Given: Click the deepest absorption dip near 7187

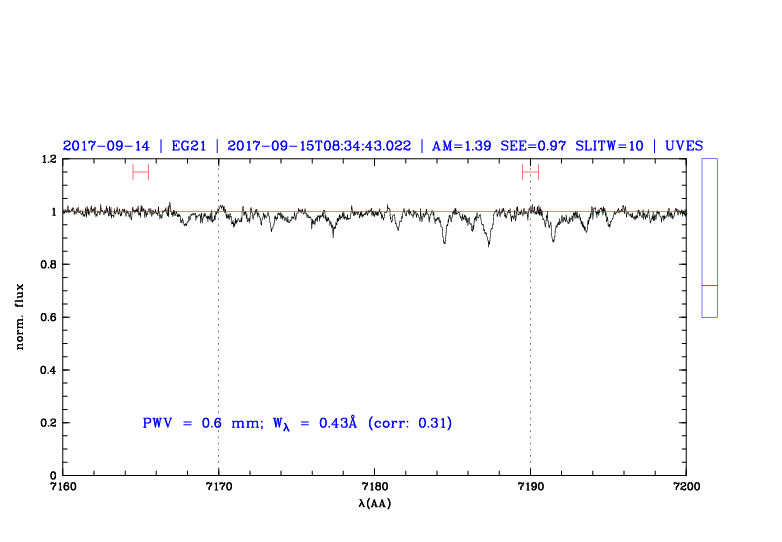Looking at the screenshot, I should pos(488,243).
